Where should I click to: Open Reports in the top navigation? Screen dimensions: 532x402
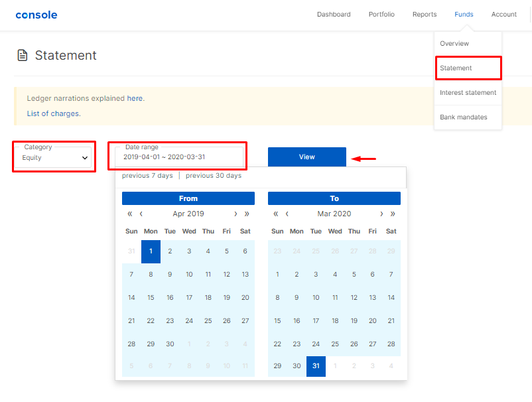click(x=425, y=14)
